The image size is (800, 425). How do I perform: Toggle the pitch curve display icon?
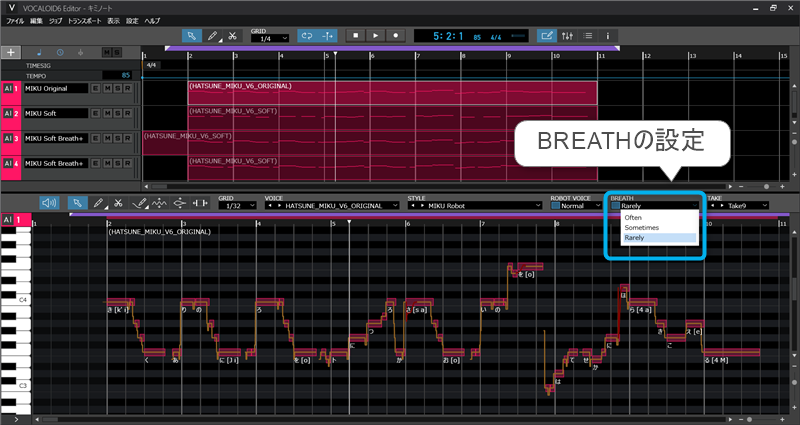click(159, 203)
